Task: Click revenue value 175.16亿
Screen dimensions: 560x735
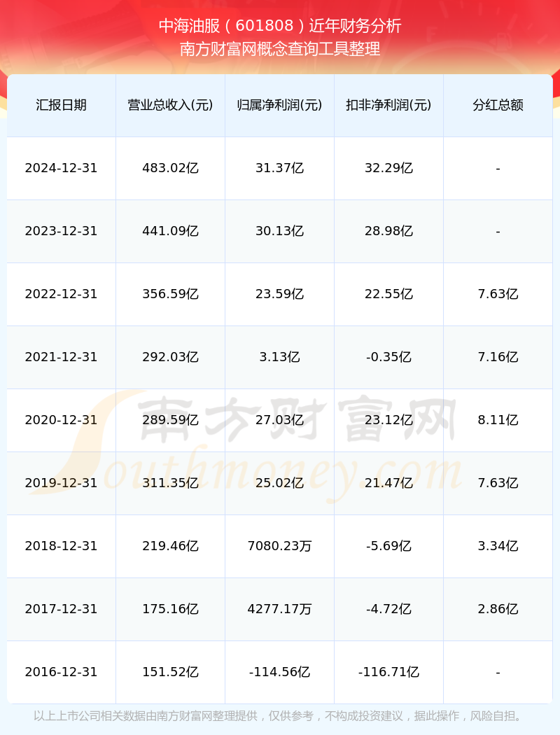Action: [171, 609]
